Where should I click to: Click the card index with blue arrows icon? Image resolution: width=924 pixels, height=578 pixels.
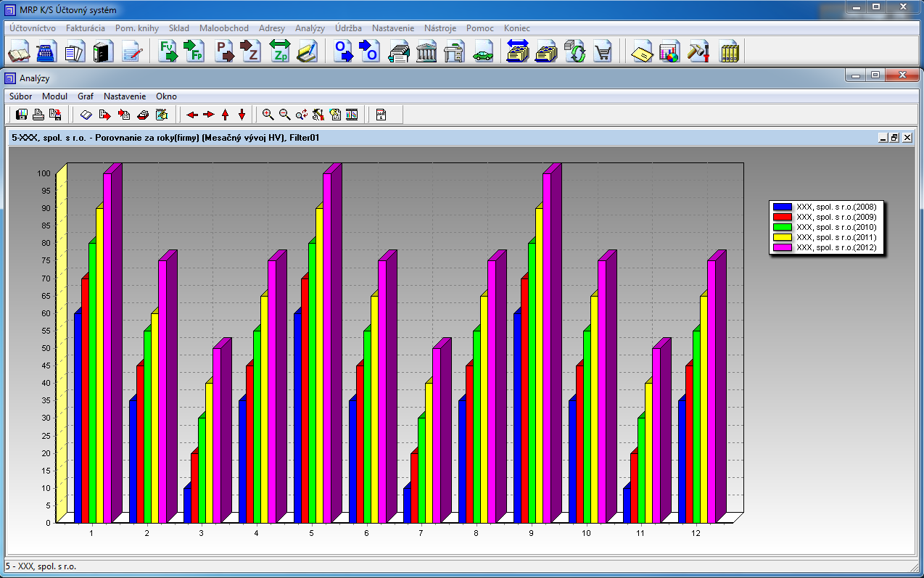[518, 51]
